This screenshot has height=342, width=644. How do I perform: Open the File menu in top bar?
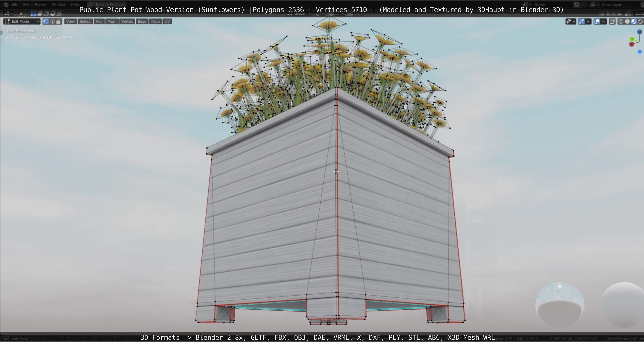(x=15, y=4)
